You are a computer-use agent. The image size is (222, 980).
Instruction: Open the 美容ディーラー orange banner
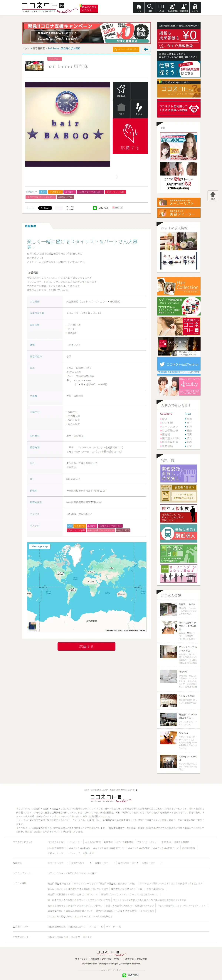point(179,213)
